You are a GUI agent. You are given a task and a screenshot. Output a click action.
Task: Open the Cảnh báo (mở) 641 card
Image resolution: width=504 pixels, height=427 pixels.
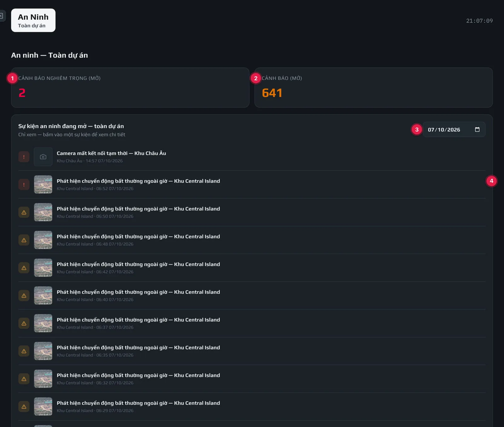tap(374, 88)
